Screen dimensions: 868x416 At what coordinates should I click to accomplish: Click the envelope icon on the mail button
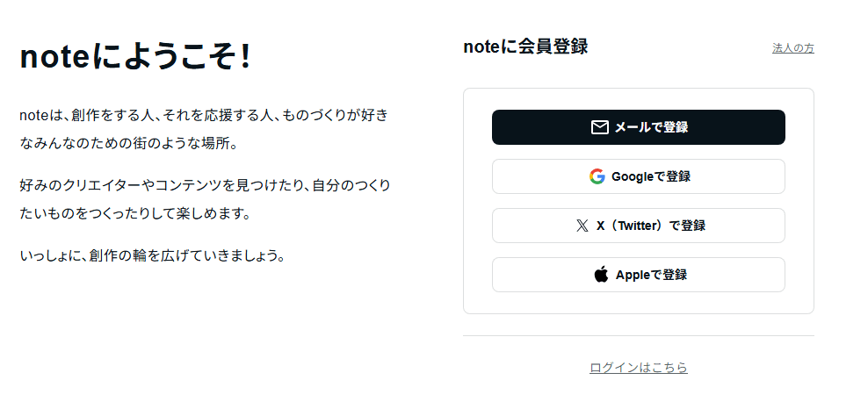tap(600, 127)
